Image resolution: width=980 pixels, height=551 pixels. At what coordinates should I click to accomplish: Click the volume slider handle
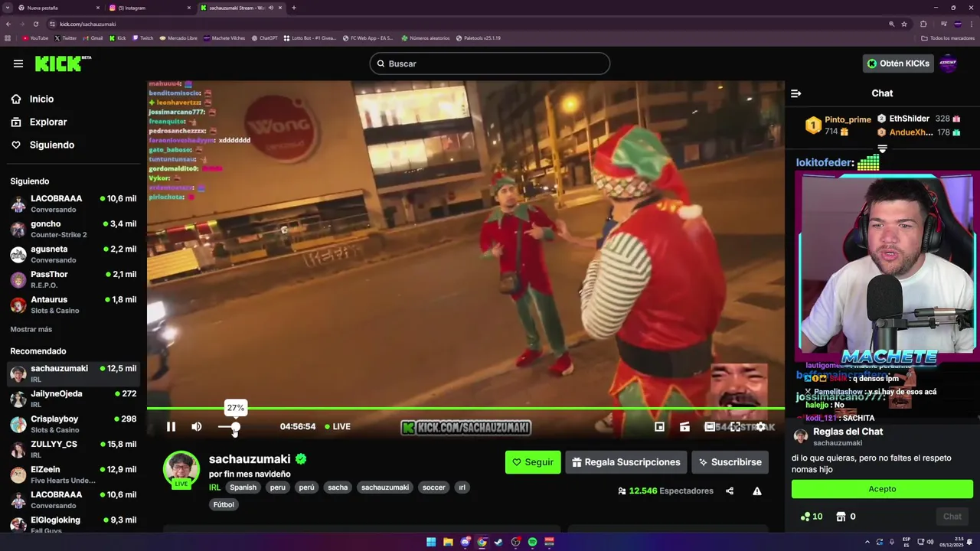pyautogui.click(x=235, y=426)
